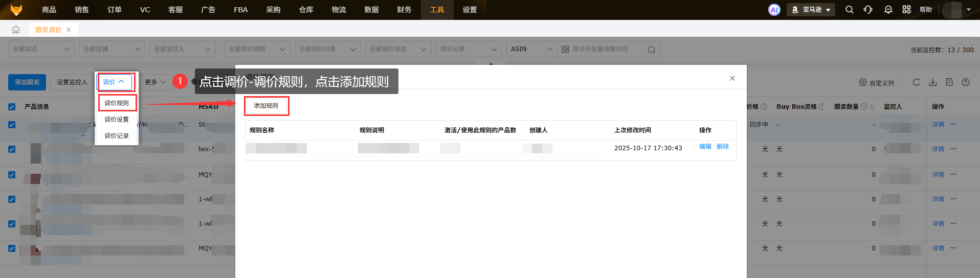Close the 调价规则 dialog
980x278 pixels.
732,78
